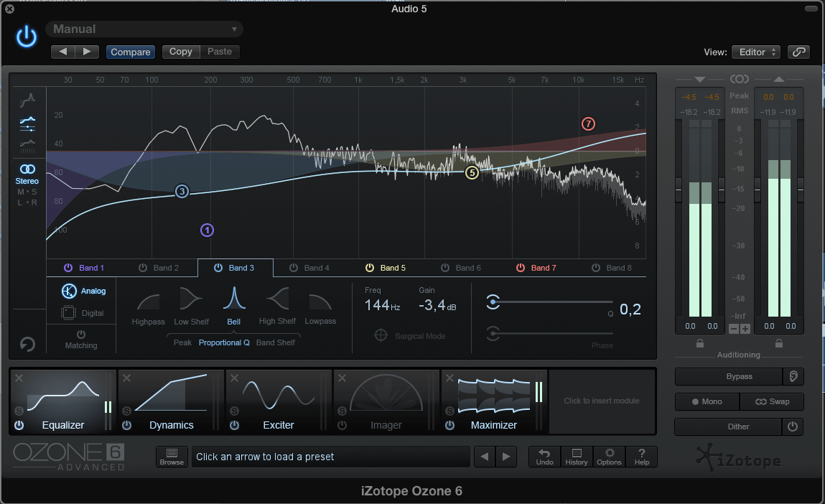Click the Undo button
The image size is (825, 504).
tap(544, 457)
